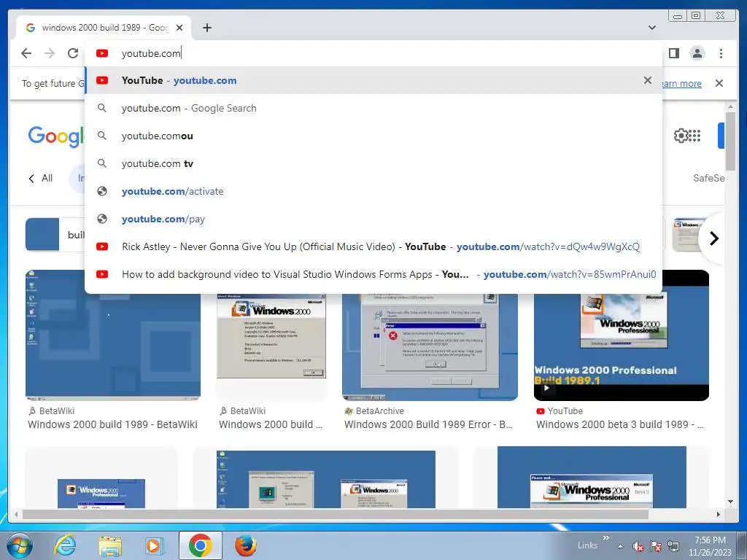Dismiss the infobar with its X

coord(719,83)
